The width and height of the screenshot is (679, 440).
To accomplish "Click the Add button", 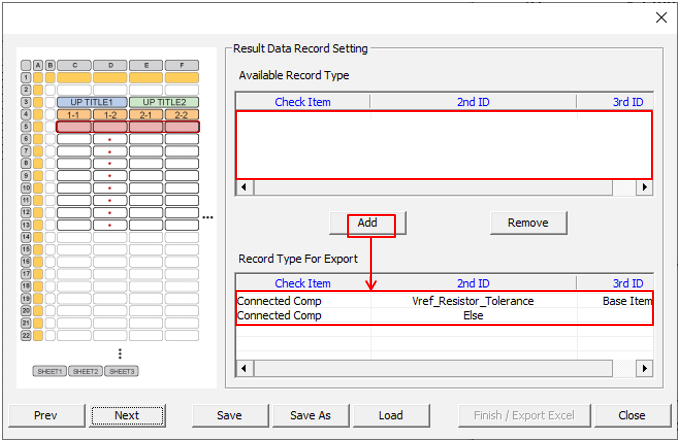I will (367, 223).
